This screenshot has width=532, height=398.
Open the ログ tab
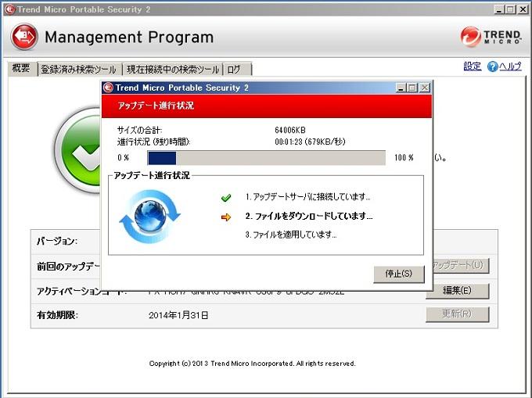click(237, 70)
